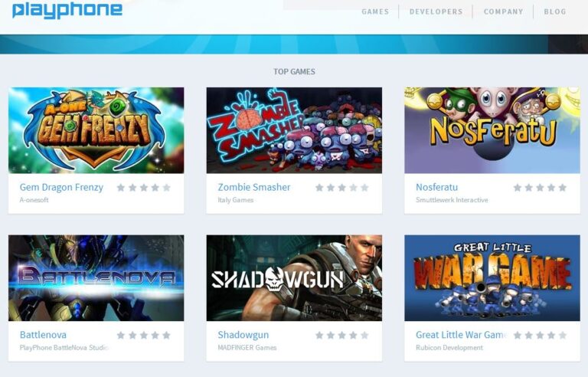Click the Gem Dragon Frenzy title link
The image size is (588, 377).
61,188
